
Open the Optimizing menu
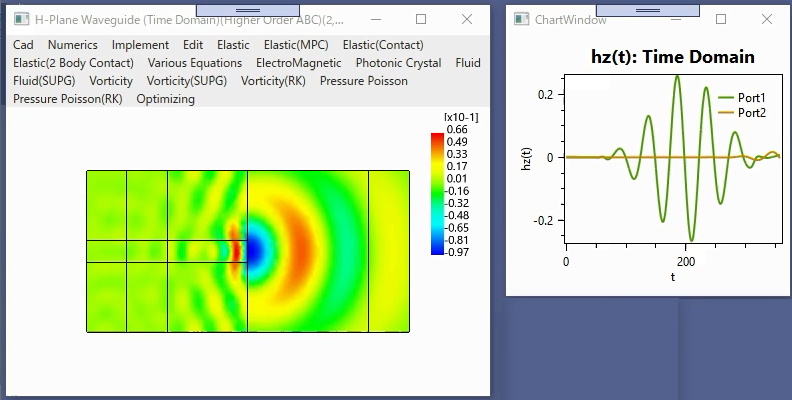pos(166,99)
